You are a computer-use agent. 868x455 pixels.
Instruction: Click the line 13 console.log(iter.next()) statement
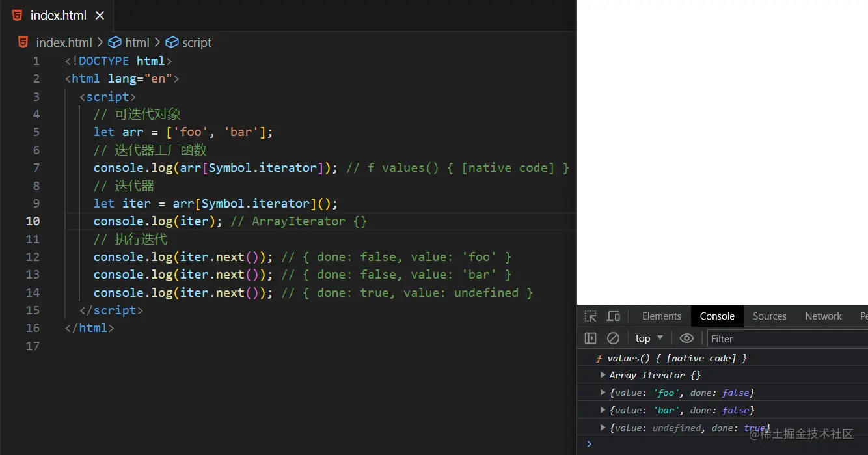pos(183,275)
